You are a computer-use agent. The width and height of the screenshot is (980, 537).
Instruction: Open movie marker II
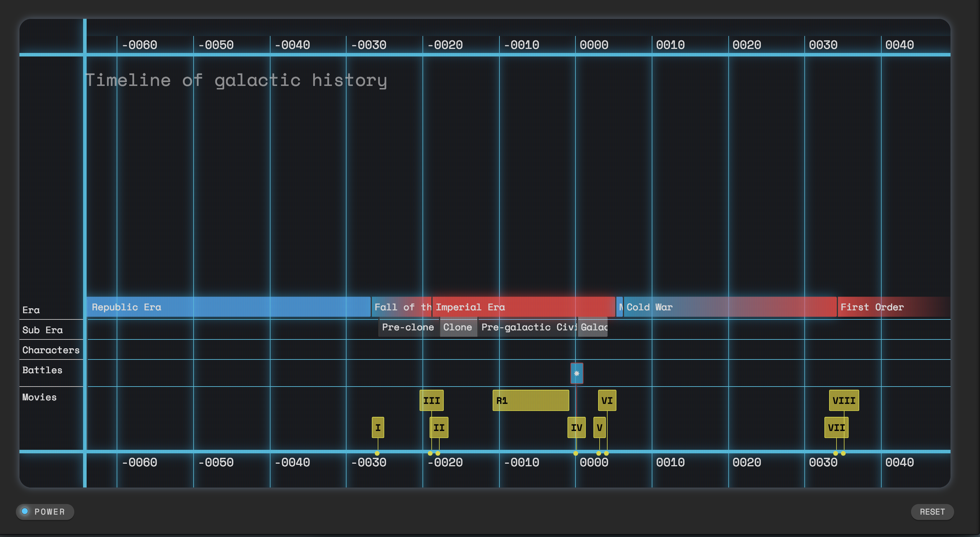[x=439, y=427]
